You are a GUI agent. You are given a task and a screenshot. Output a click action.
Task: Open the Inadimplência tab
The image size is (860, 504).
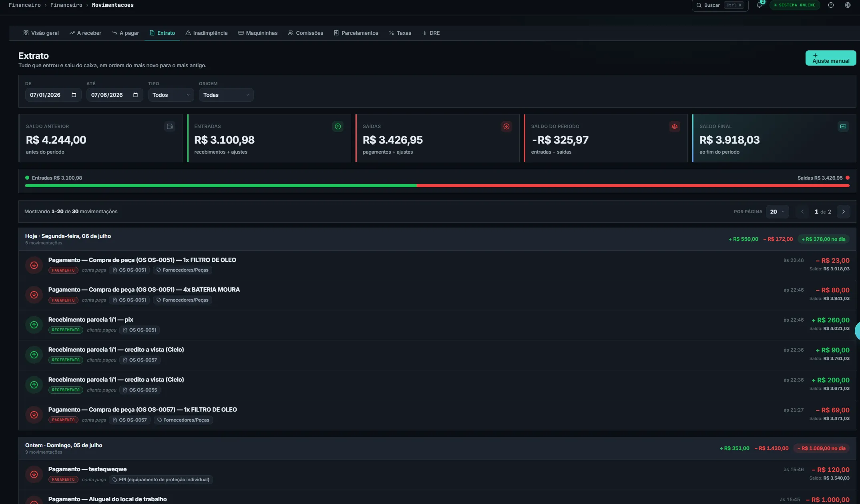point(207,33)
